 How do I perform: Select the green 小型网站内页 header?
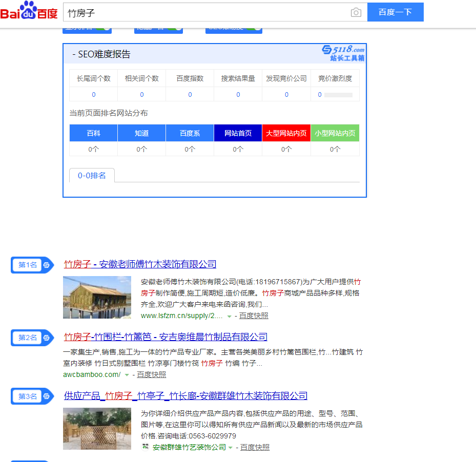click(335, 133)
